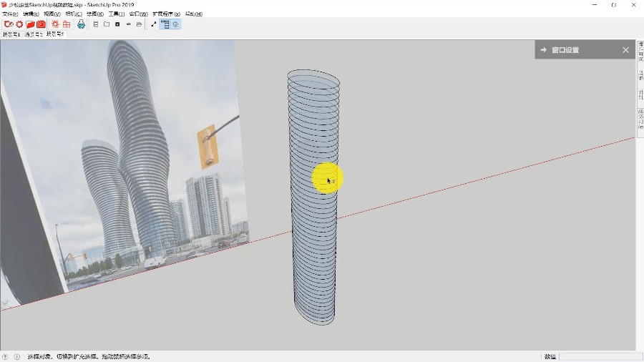Open the 工具(T) menu

[116, 14]
